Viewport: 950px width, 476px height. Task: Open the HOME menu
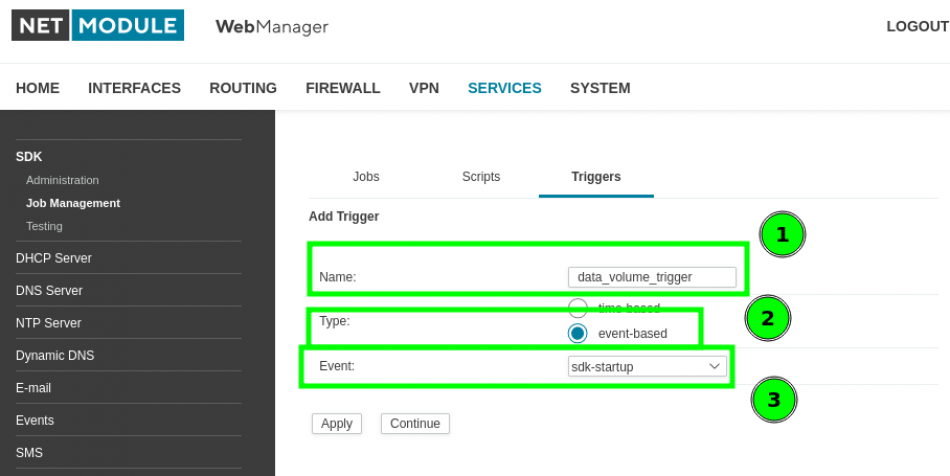(x=38, y=88)
